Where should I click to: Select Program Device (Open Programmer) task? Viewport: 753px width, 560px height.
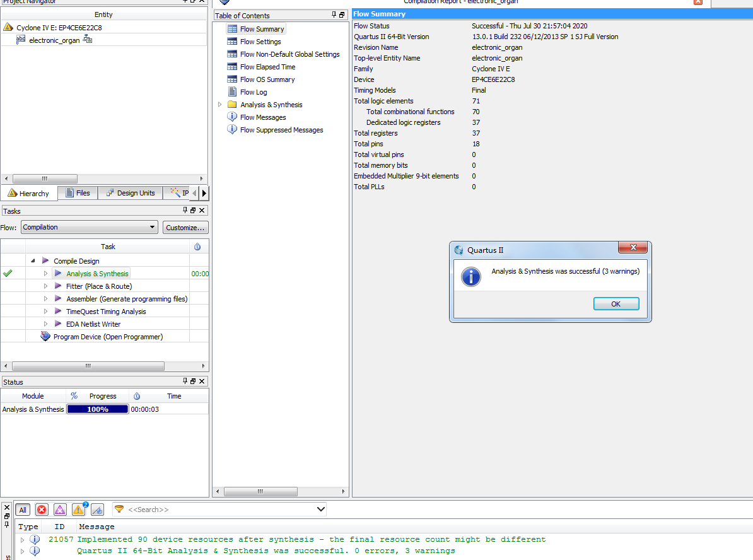pyautogui.click(x=108, y=337)
